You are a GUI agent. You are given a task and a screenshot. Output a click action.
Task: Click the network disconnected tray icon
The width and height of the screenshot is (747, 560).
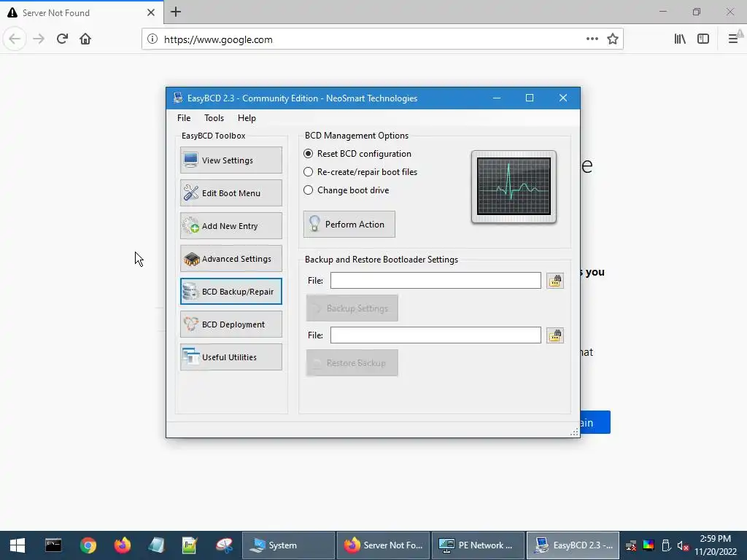coord(631,545)
